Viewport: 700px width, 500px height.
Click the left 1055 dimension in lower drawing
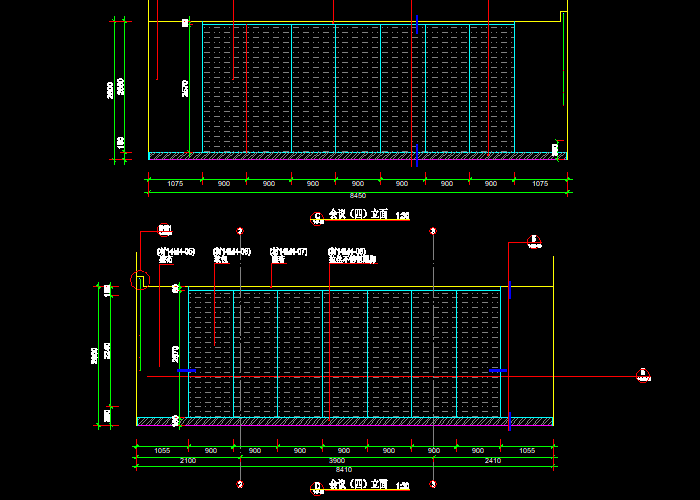tap(162, 451)
